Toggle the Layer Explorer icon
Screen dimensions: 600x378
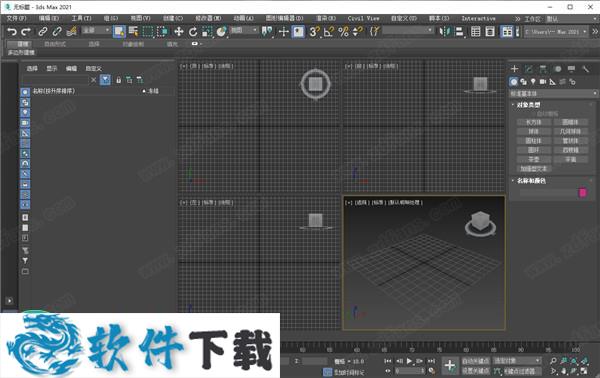(490, 32)
